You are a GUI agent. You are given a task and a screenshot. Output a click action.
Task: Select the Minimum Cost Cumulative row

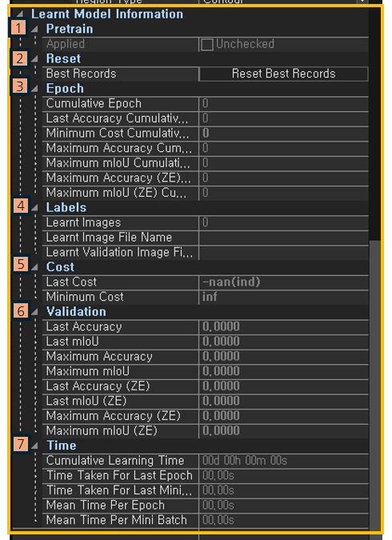pyautogui.click(x=206, y=134)
